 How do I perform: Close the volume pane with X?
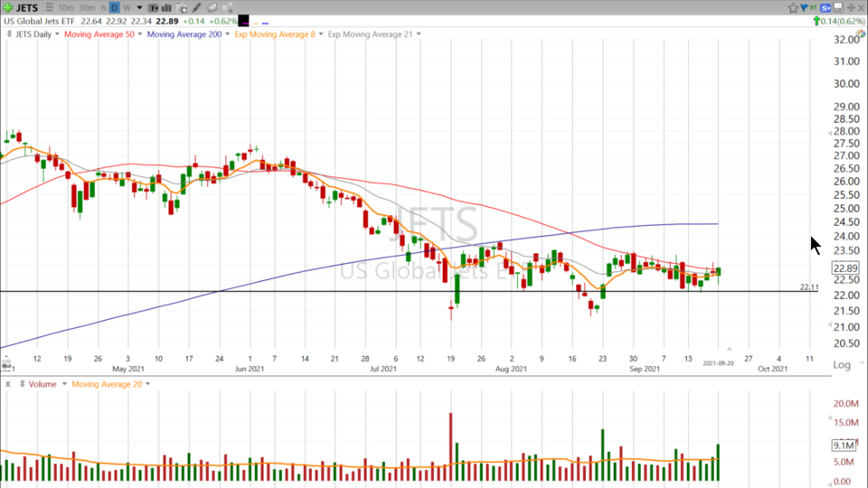(x=8, y=384)
